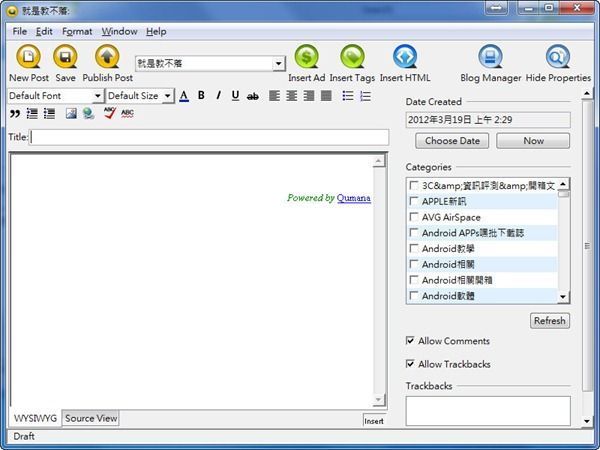Toggle bold formatting
This screenshot has height=450, width=600.
tap(201, 95)
